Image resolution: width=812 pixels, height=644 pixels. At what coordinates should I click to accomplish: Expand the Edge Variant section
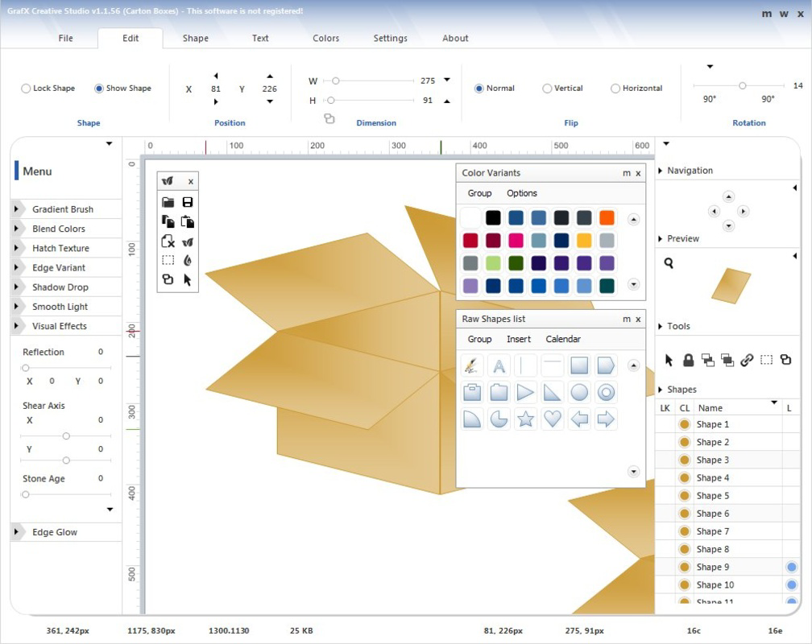click(x=17, y=267)
